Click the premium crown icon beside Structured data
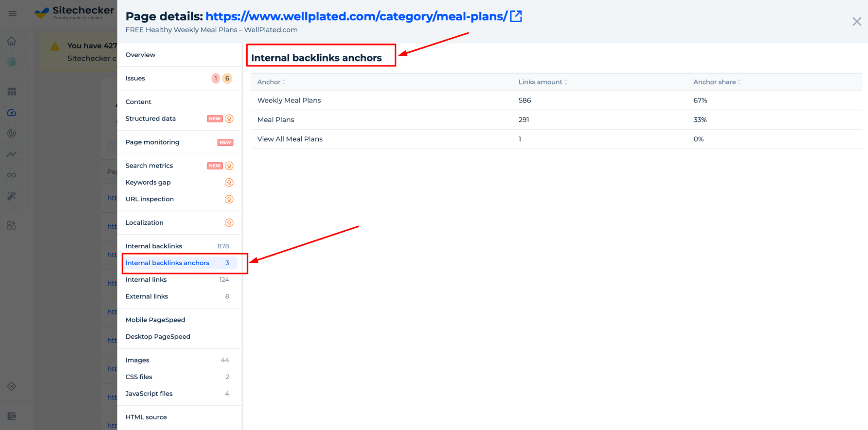The height and width of the screenshot is (430, 868). click(x=229, y=118)
